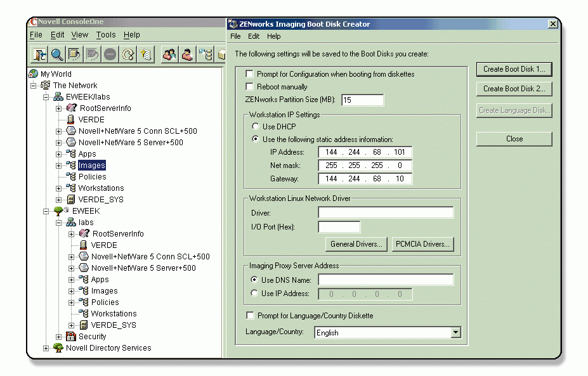Open the Help menu in ConsoleOne
The image size is (588, 376).
click(132, 35)
